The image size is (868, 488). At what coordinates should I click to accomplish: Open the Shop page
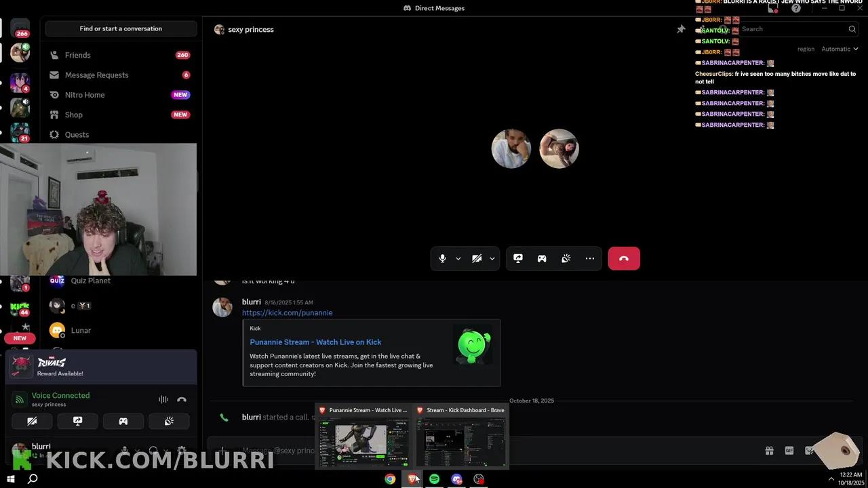point(120,115)
